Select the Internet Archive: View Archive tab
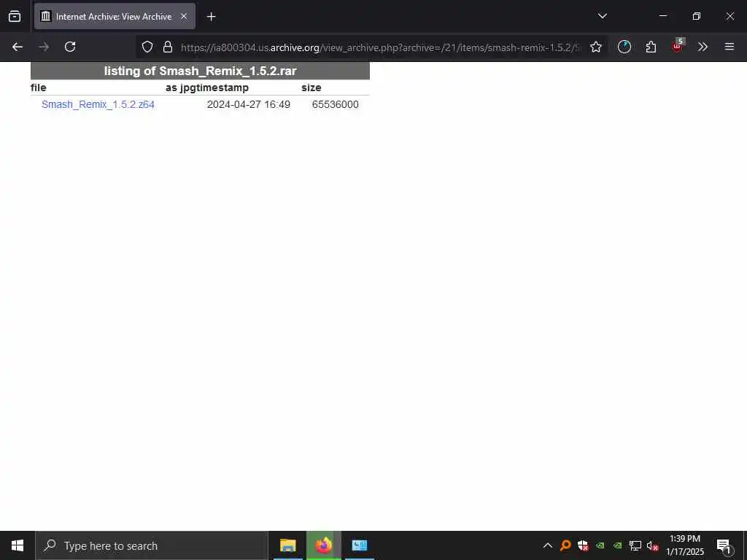Viewport: 747px width, 560px height. pos(115,16)
